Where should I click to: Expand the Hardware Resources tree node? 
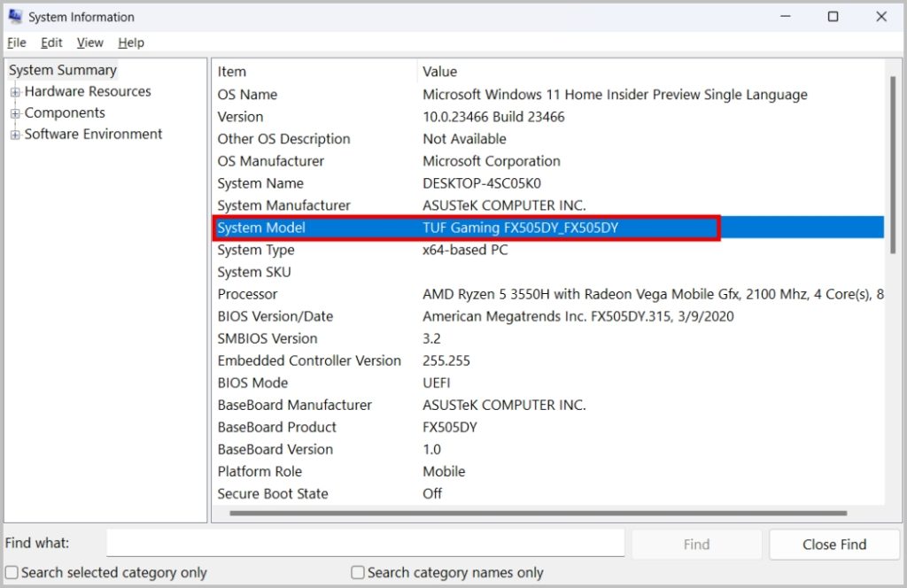pyautogui.click(x=15, y=92)
